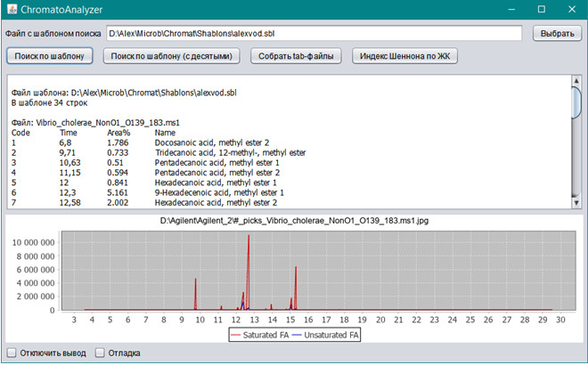Click the tallest red peak in chromatogram
This screenshot has height=365, width=588.
point(248,238)
